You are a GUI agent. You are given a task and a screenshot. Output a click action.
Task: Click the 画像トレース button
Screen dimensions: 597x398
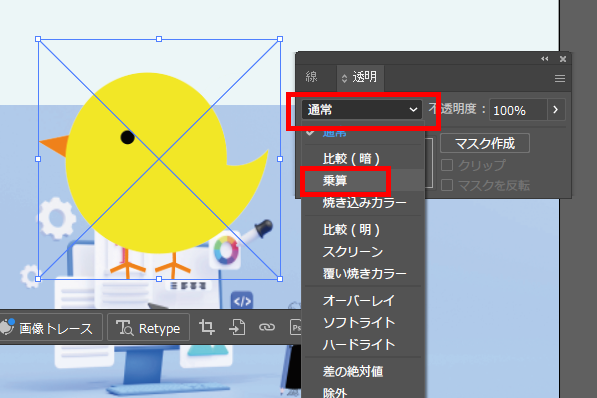[x=50, y=328]
